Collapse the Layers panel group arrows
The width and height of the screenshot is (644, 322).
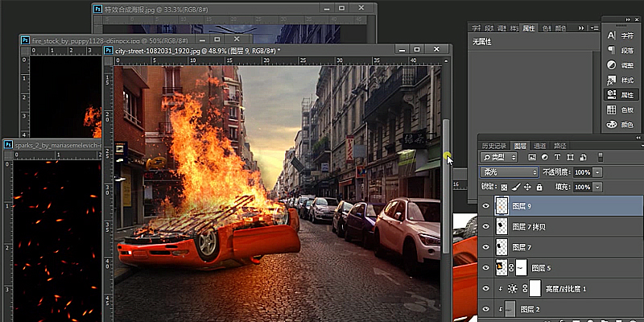point(638,138)
